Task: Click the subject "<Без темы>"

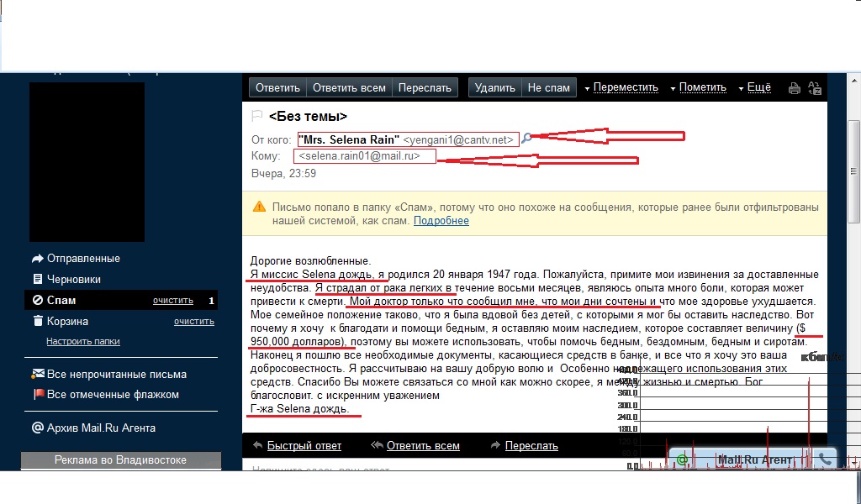Action: click(x=308, y=116)
